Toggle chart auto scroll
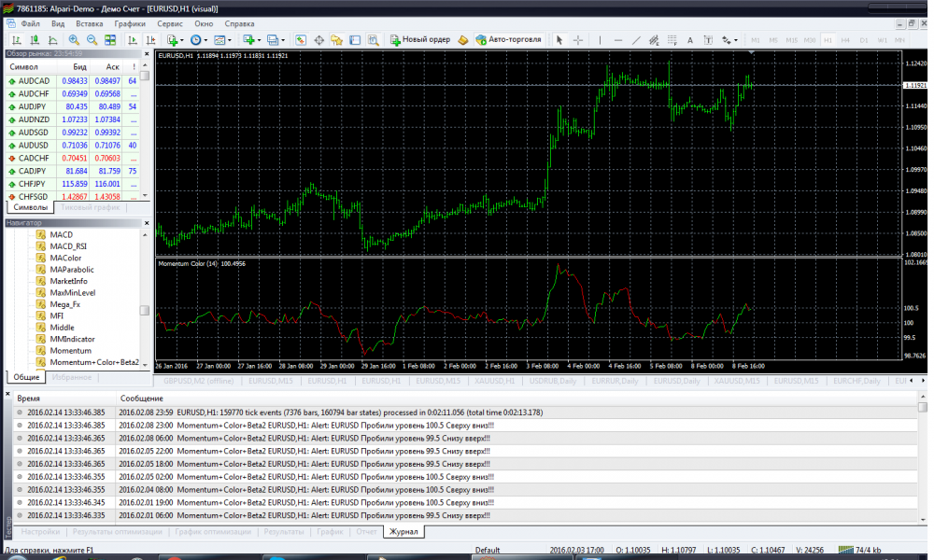The image size is (934, 560). (x=133, y=40)
